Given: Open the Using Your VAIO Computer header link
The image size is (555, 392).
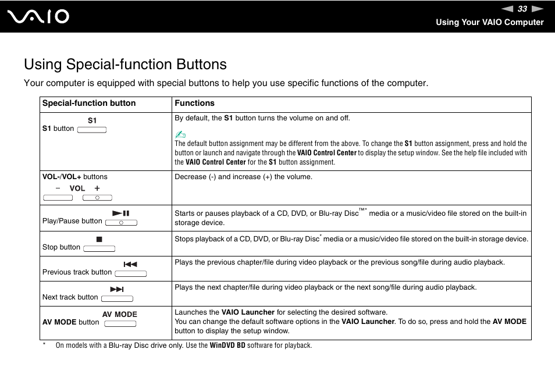Looking at the screenshot, I should pyautogui.click(x=489, y=22).
